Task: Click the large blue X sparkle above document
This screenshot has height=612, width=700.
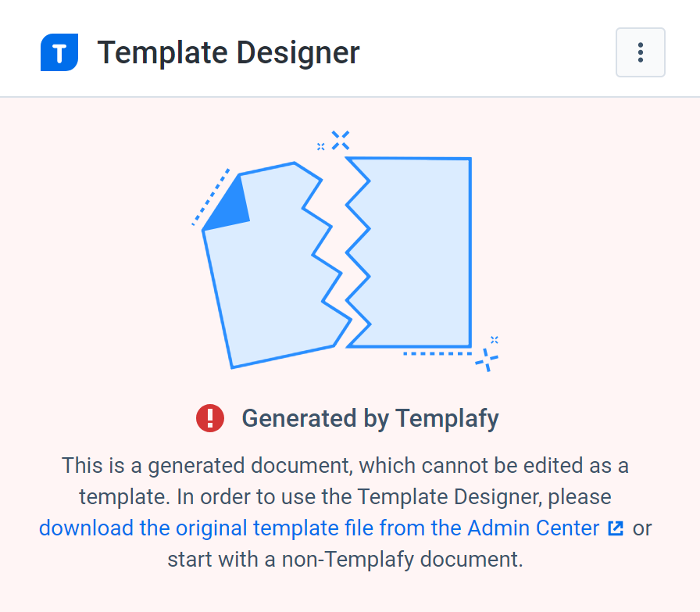Action: click(x=340, y=140)
